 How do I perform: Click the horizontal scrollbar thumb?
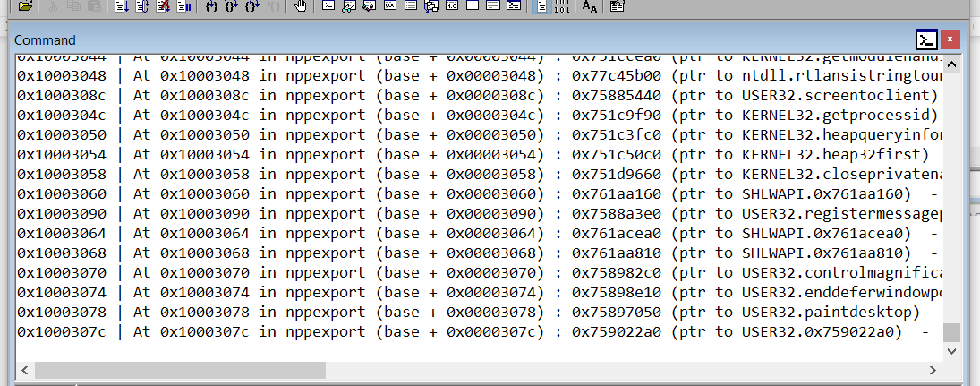tap(180, 370)
